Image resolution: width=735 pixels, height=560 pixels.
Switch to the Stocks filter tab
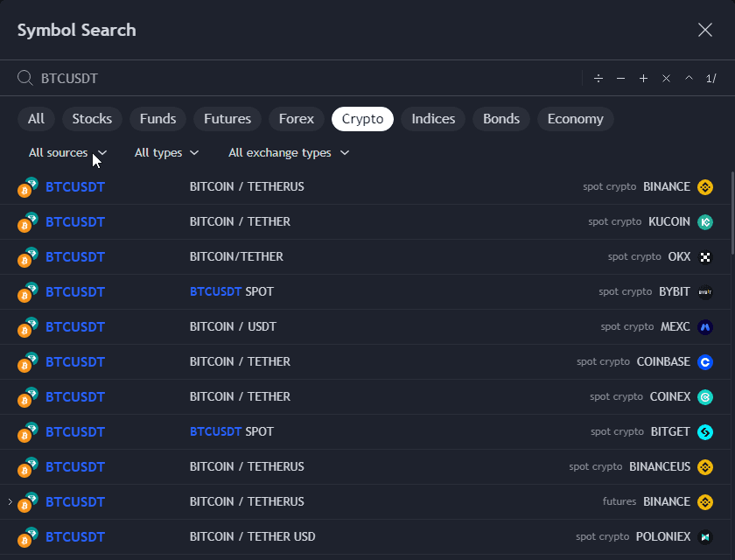[x=92, y=119]
